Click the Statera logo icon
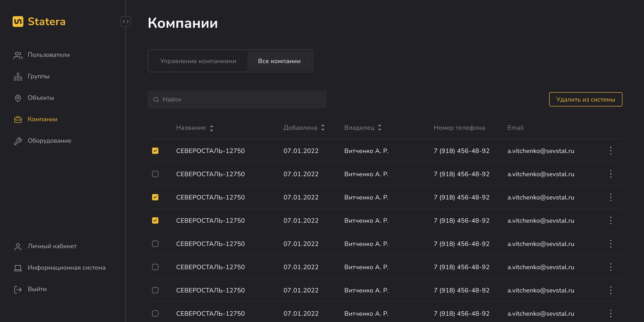 pos(18,21)
